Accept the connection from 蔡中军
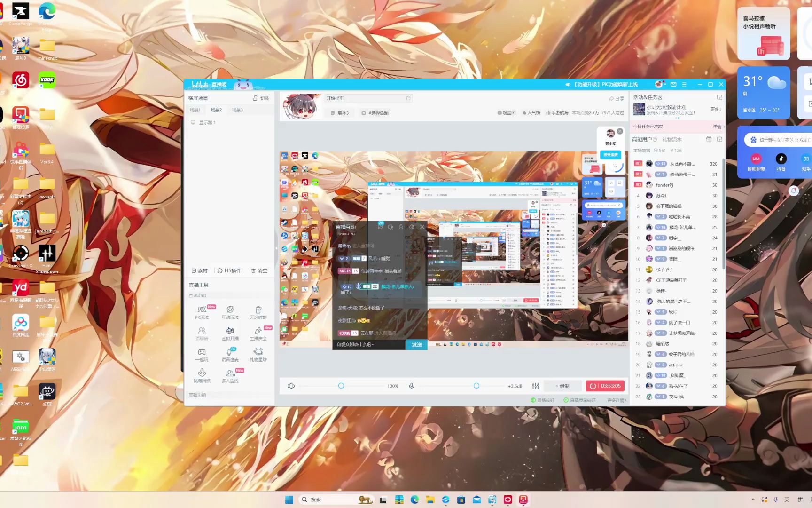 coord(610,155)
